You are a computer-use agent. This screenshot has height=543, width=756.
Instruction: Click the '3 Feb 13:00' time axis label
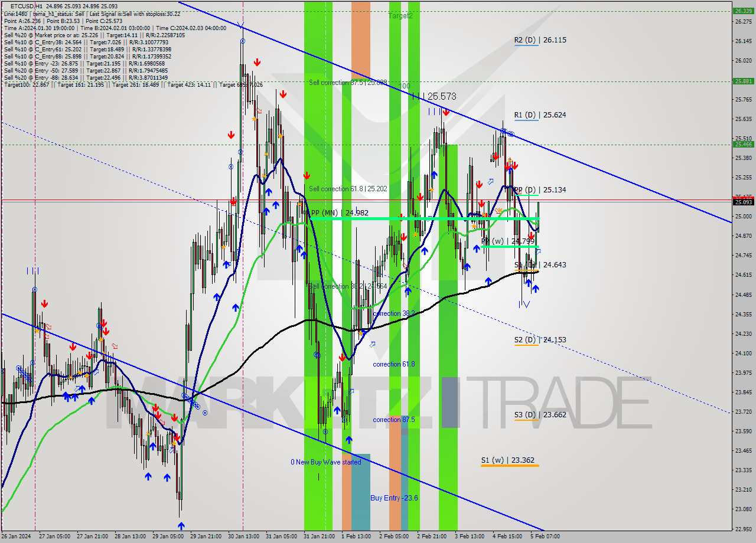pyautogui.click(x=470, y=537)
